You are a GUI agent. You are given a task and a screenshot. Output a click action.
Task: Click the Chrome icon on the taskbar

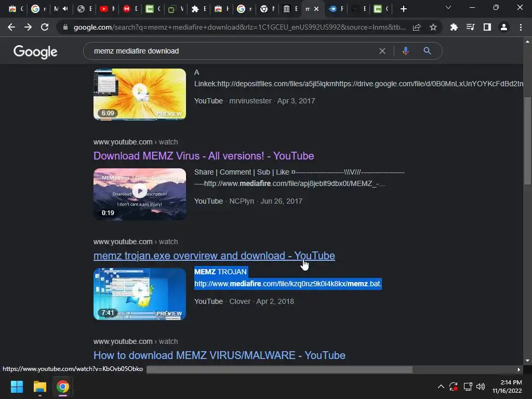[63, 387]
